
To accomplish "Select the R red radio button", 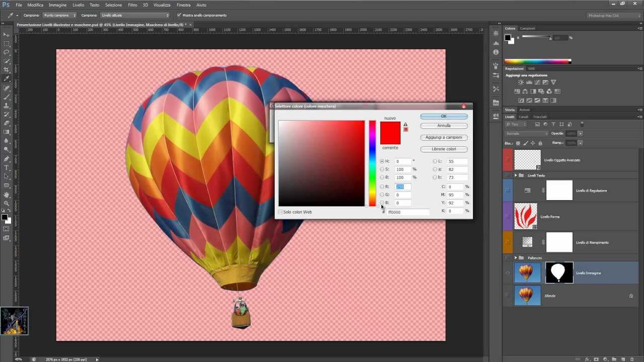I will tap(382, 187).
